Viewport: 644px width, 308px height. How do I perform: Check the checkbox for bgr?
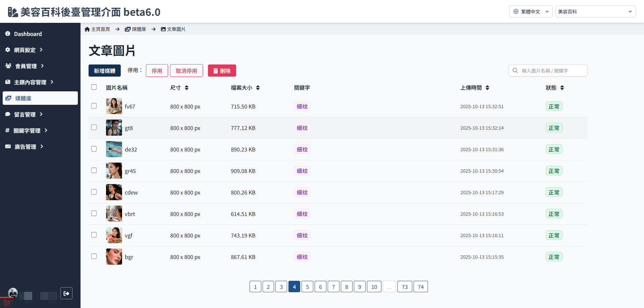coord(94,256)
